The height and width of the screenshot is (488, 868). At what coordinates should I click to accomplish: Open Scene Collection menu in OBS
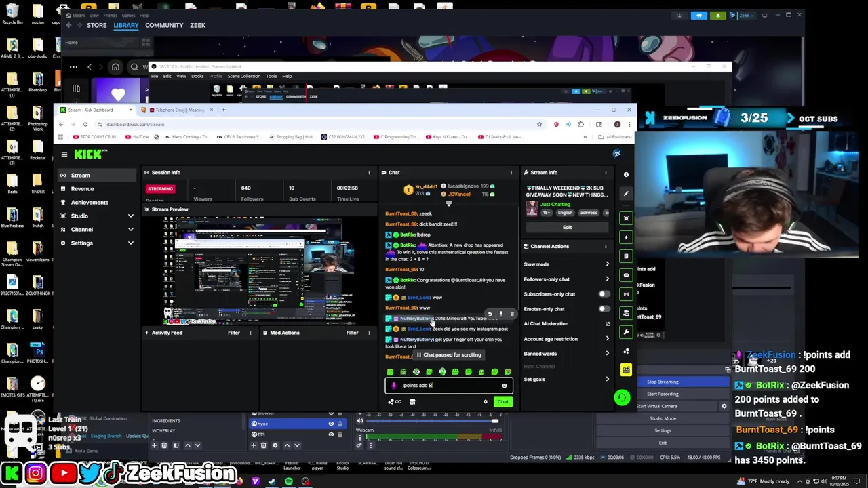pos(244,76)
